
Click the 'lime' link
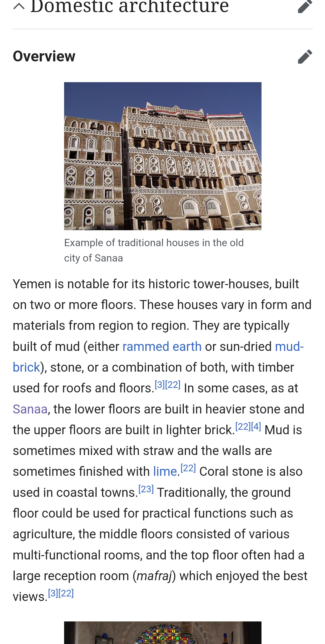point(165,472)
